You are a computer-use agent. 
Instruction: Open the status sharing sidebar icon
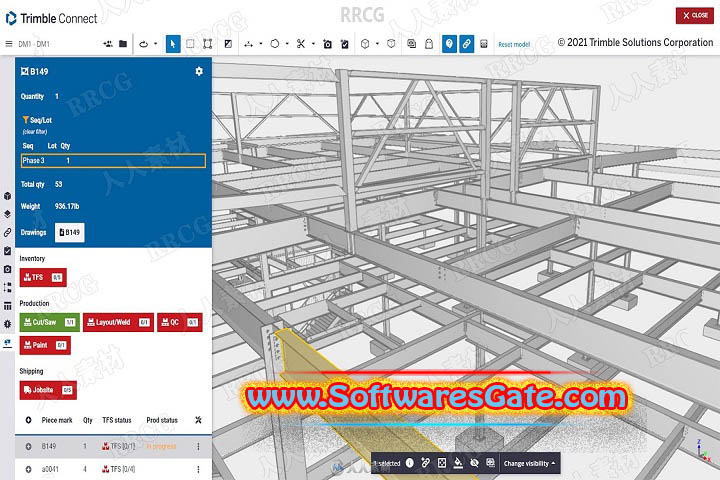coord(7,343)
